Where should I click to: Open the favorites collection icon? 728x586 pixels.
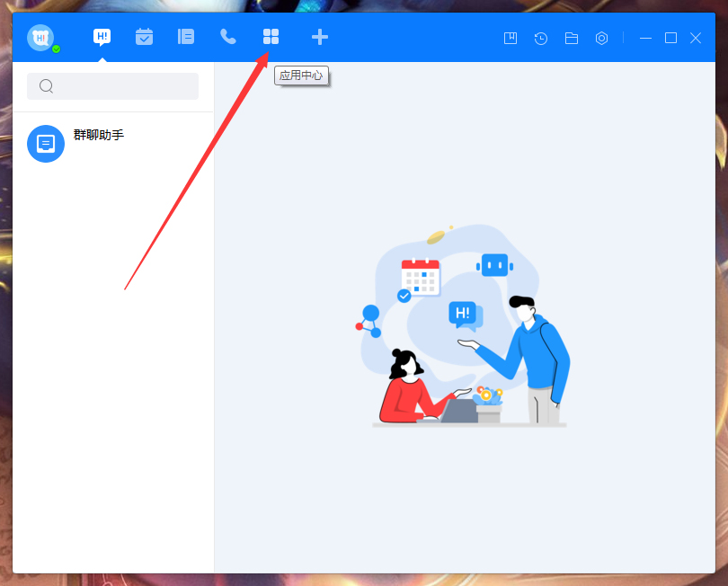click(510, 38)
